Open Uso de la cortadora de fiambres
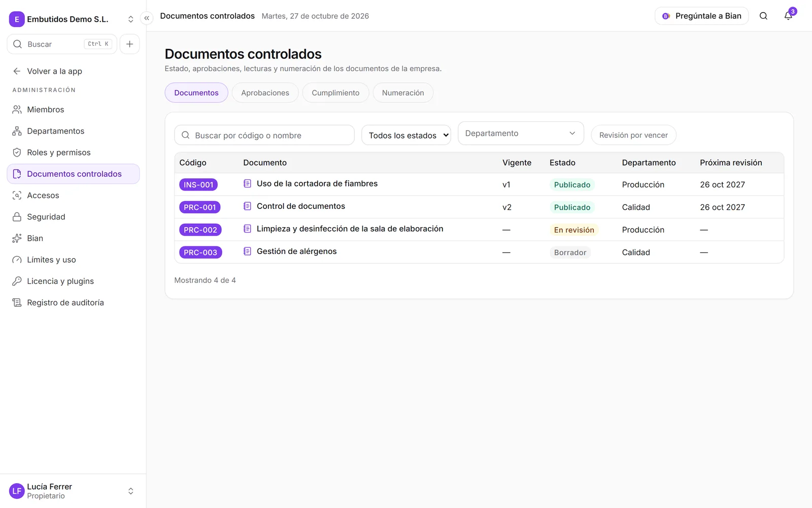 click(x=317, y=184)
